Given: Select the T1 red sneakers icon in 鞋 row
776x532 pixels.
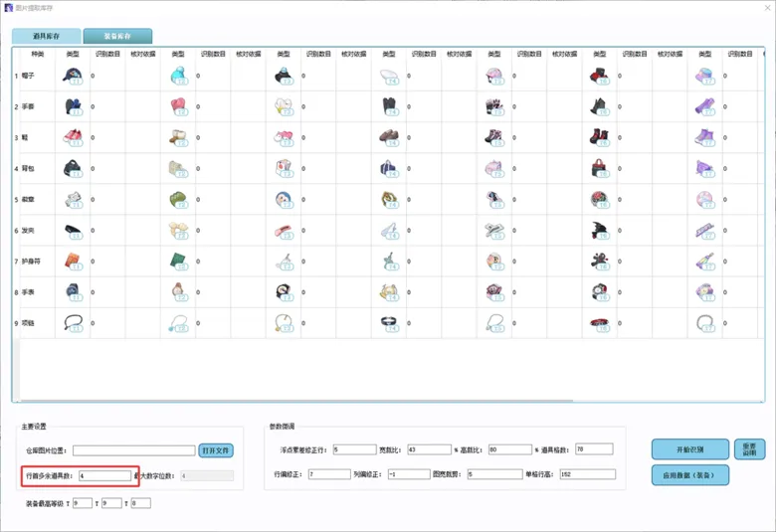Looking at the screenshot, I should tap(73, 137).
